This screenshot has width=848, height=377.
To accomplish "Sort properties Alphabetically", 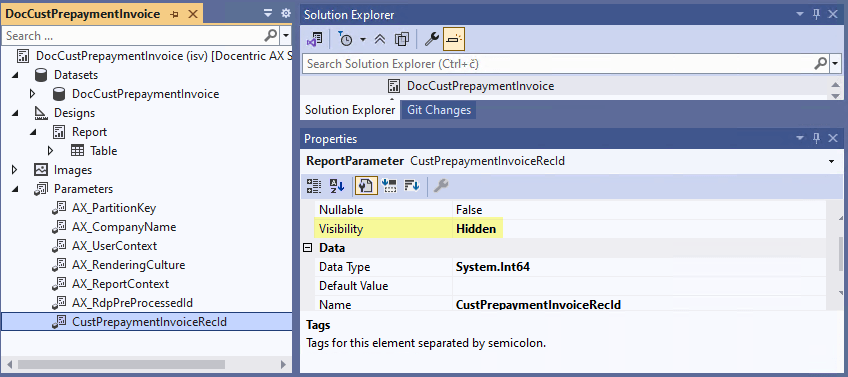I will coord(337,186).
